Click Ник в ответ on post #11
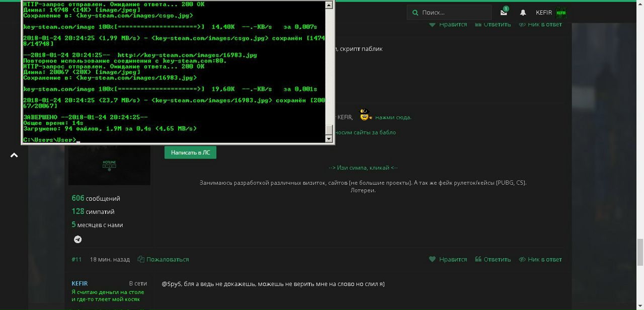This screenshot has width=644, height=310. [x=540, y=259]
